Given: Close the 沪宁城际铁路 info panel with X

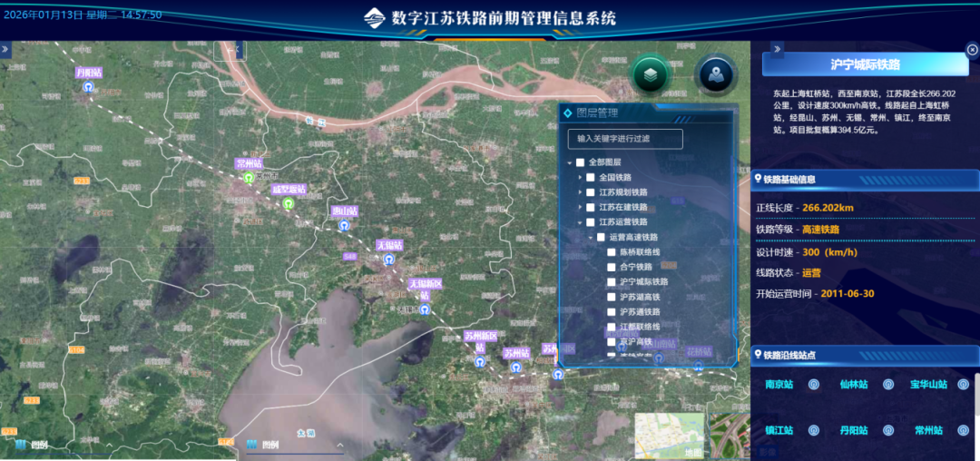Looking at the screenshot, I should point(973,50).
